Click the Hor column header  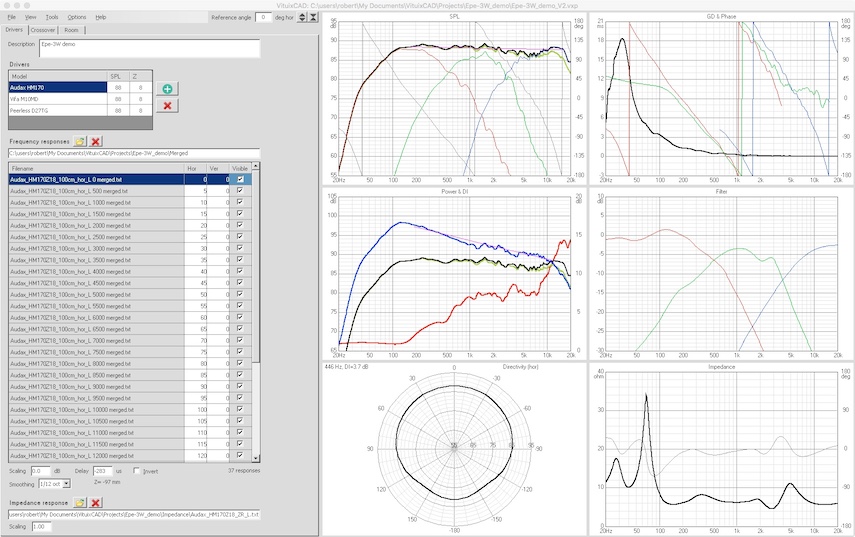(x=196, y=168)
